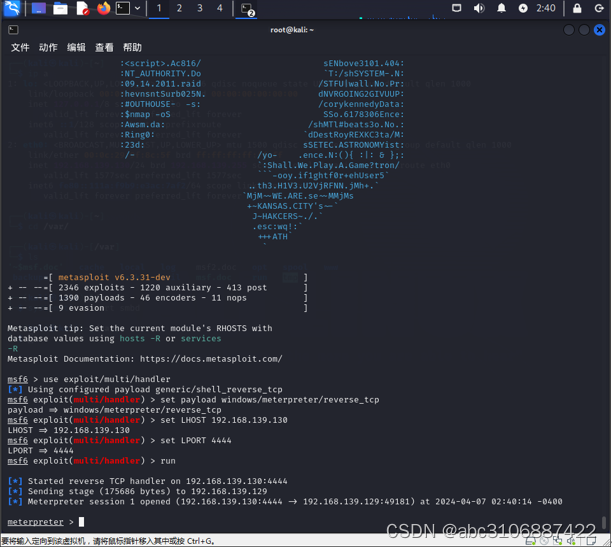The height and width of the screenshot is (548, 612).
Task: Open the volume control in the tray
Action: pyautogui.click(x=479, y=8)
